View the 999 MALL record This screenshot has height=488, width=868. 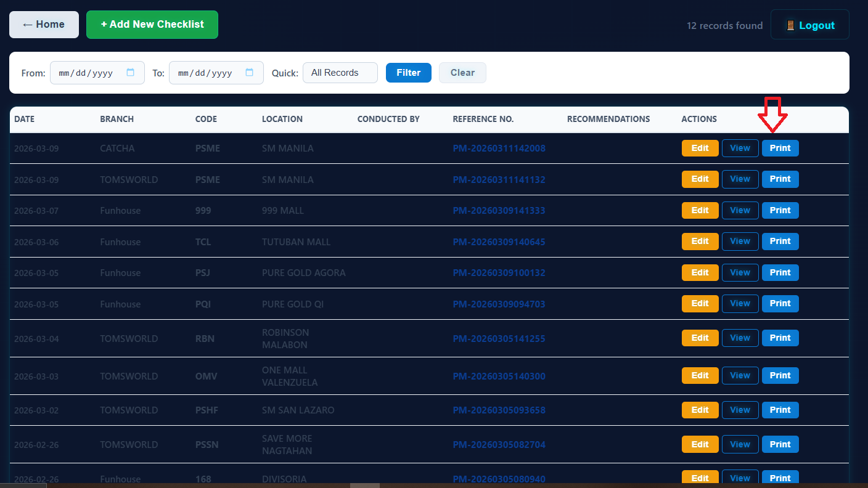(x=740, y=210)
